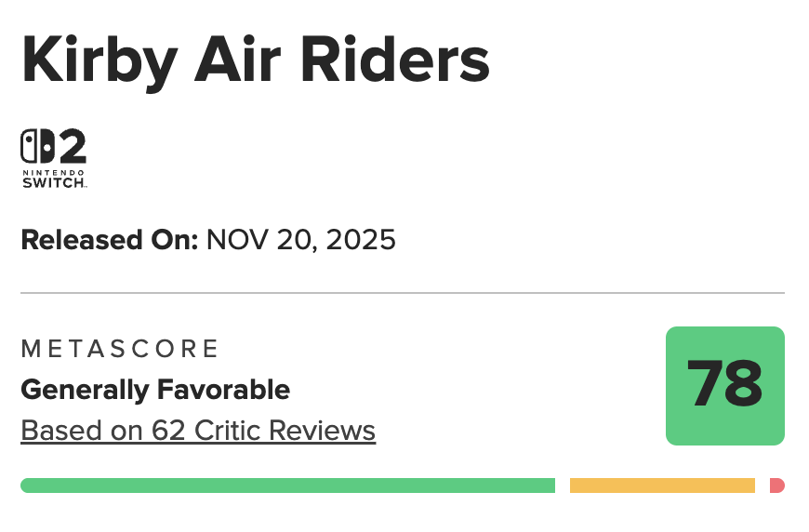Select the green positive reviews bar segment
Viewport: 809px width, 532px height.
click(287, 485)
